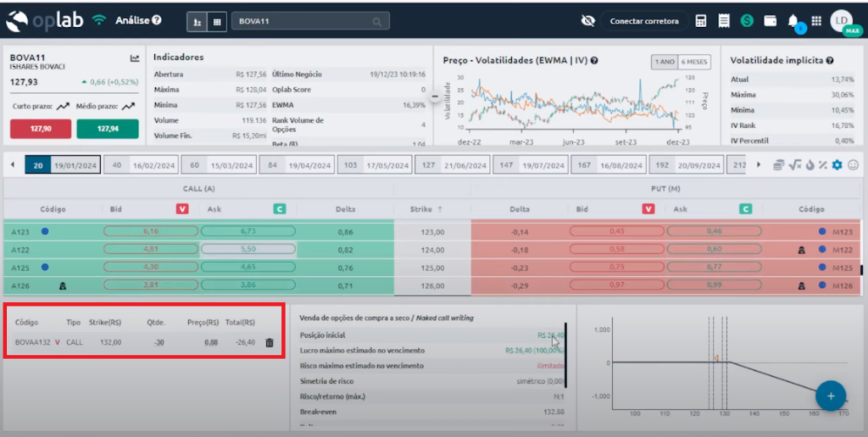Select the 16/02/2024 expiration tab
Screen dimensions: 868x437
point(141,165)
